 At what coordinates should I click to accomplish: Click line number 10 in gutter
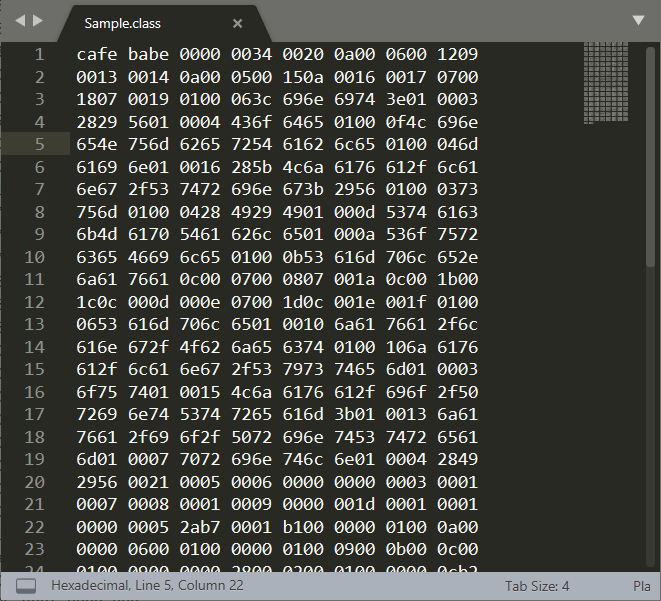click(35, 257)
